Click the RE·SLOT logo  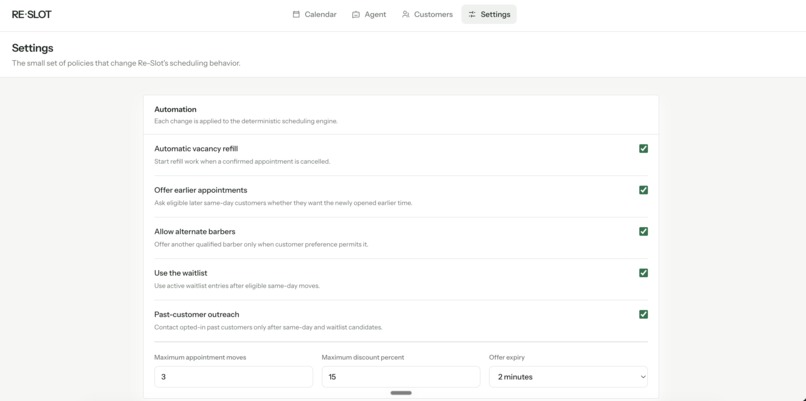pyautogui.click(x=31, y=14)
